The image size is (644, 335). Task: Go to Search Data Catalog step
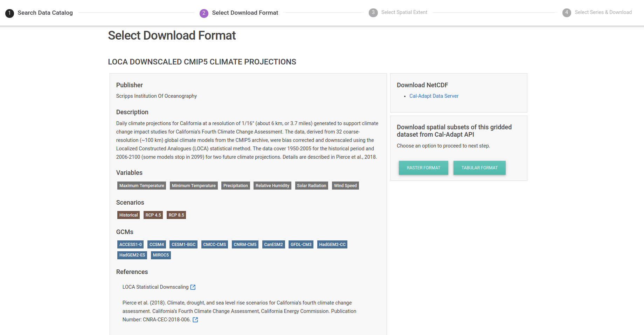(x=45, y=13)
